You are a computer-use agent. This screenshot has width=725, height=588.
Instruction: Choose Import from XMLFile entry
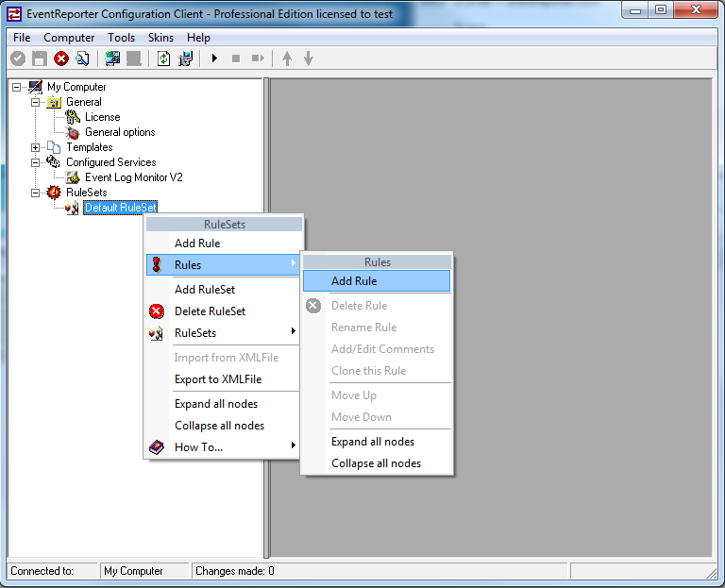(x=225, y=358)
